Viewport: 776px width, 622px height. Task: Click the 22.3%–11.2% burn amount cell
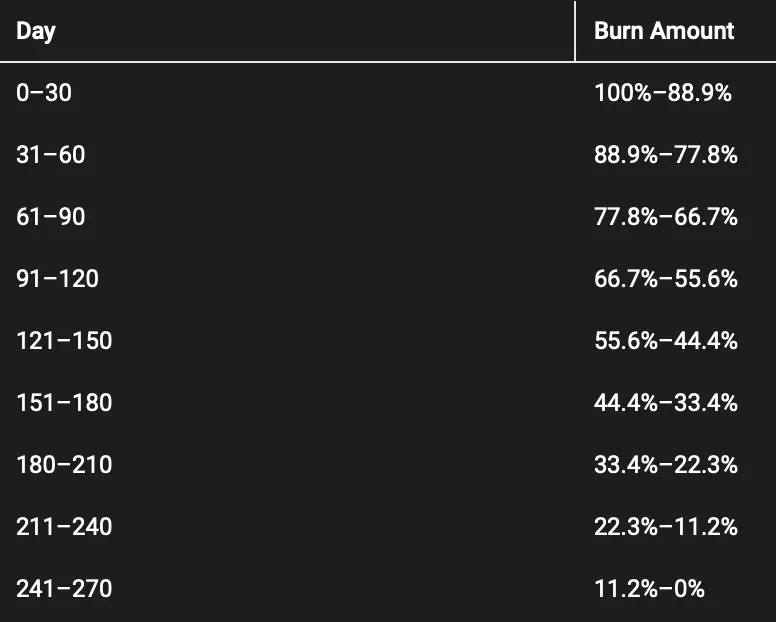point(666,527)
